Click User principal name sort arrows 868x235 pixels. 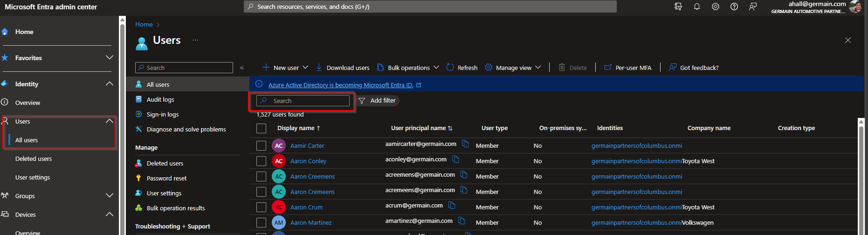(450, 128)
